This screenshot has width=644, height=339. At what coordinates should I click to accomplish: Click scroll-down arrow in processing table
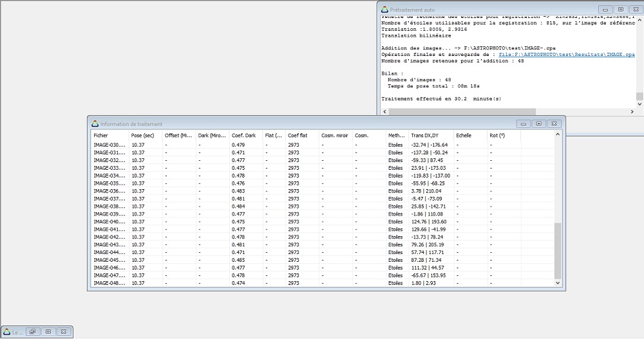click(x=558, y=282)
